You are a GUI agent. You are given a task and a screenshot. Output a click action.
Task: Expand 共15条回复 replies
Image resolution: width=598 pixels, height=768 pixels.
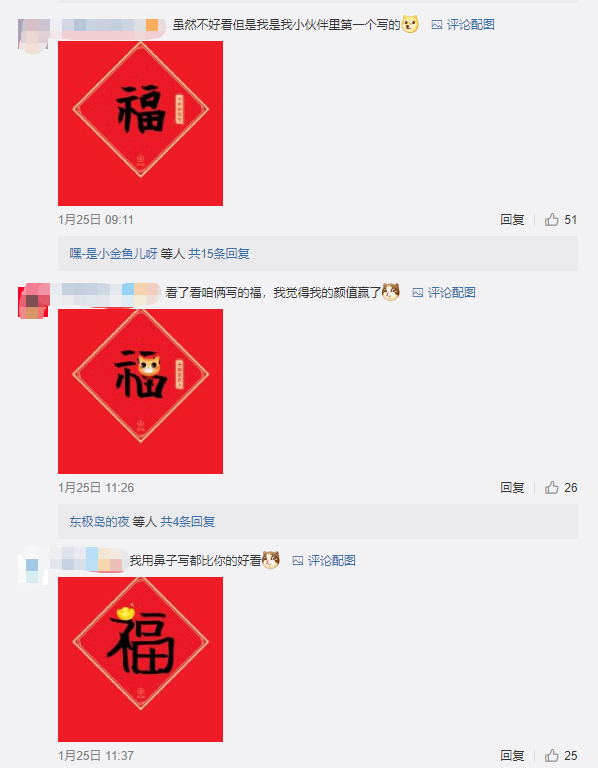(219, 254)
